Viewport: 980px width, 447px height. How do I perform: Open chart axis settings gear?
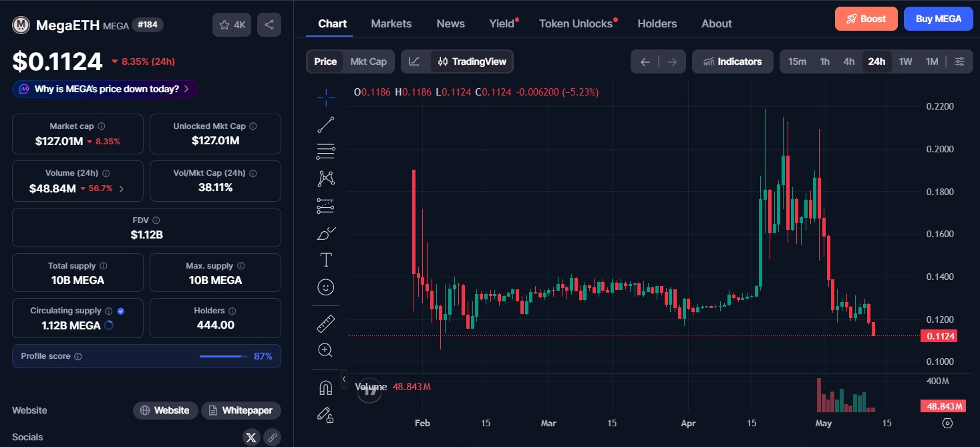(x=947, y=423)
